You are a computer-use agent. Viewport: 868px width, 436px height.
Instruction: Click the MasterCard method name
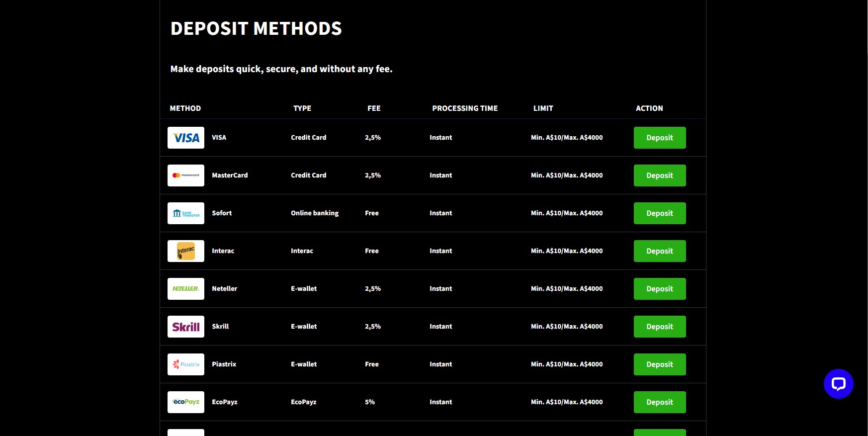230,175
